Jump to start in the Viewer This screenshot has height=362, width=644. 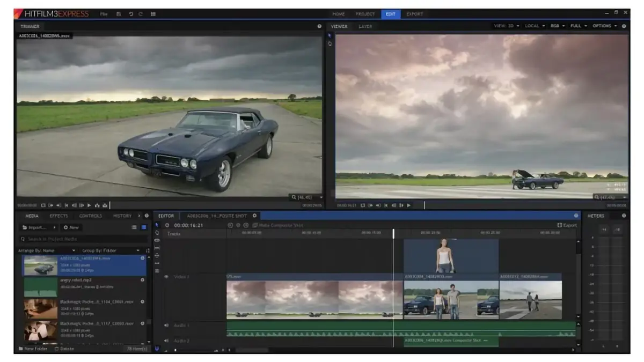coord(386,205)
